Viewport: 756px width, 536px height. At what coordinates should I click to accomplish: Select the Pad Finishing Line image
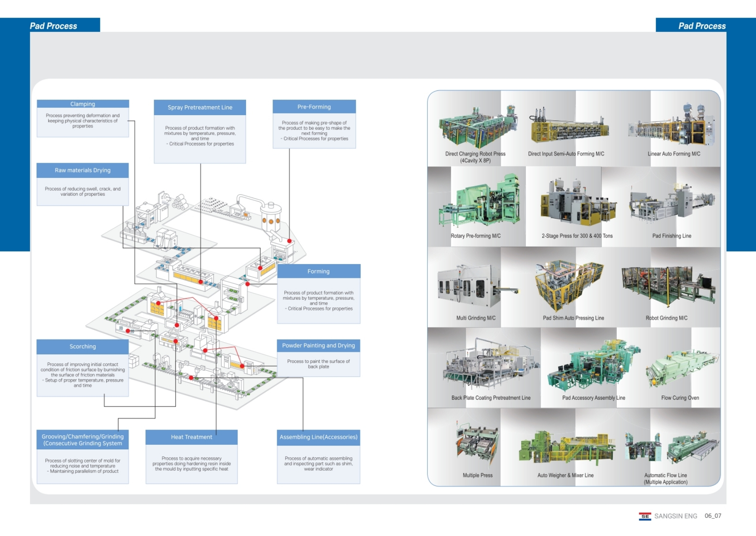671,203
